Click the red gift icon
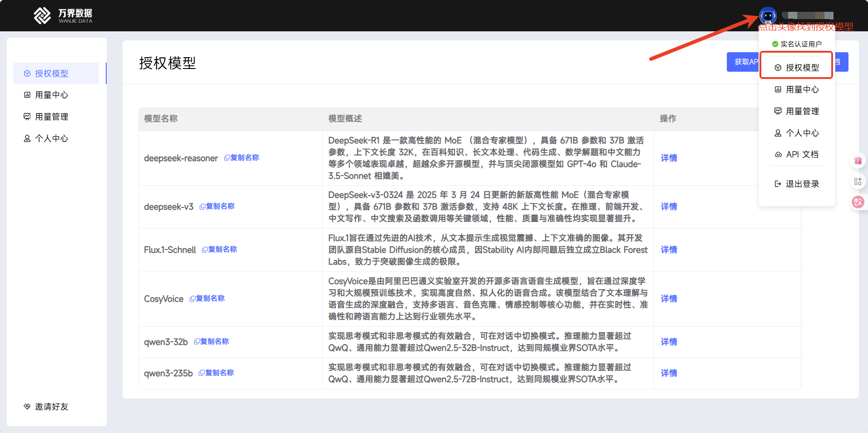 [858, 160]
